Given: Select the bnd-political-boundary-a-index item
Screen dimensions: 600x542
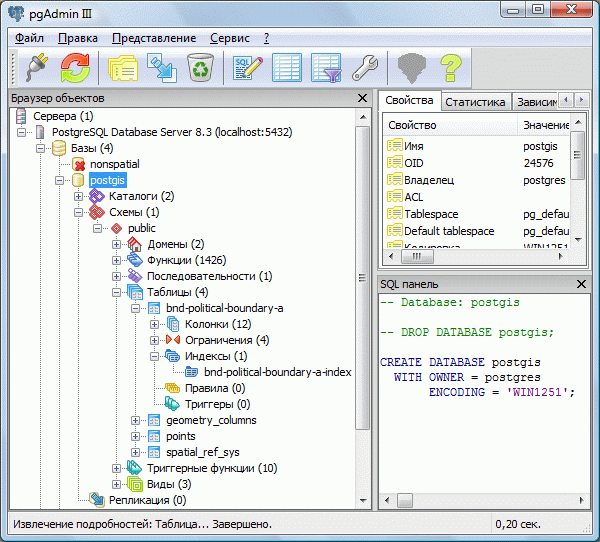Looking at the screenshot, I should 278,372.
